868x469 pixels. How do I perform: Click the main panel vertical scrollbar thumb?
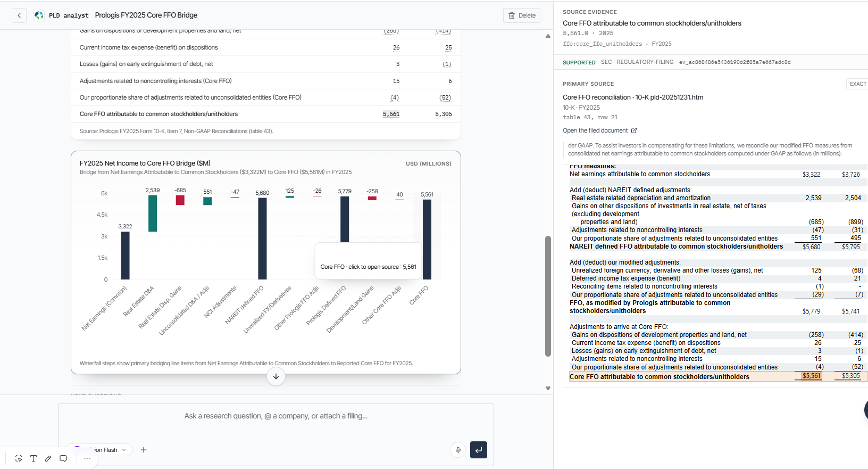(x=548, y=296)
